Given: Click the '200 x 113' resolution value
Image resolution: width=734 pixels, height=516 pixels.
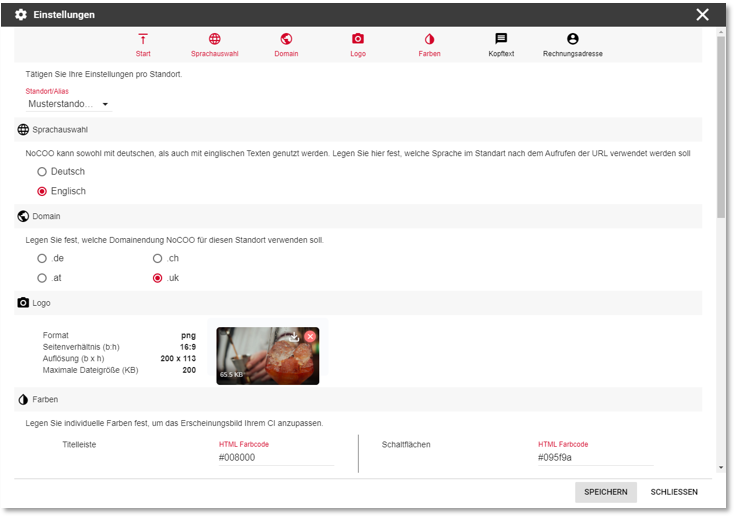Looking at the screenshot, I should pos(178,358).
